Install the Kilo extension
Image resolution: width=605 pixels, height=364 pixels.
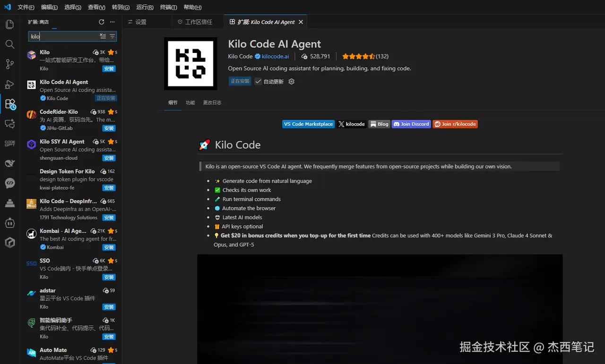pos(109,68)
